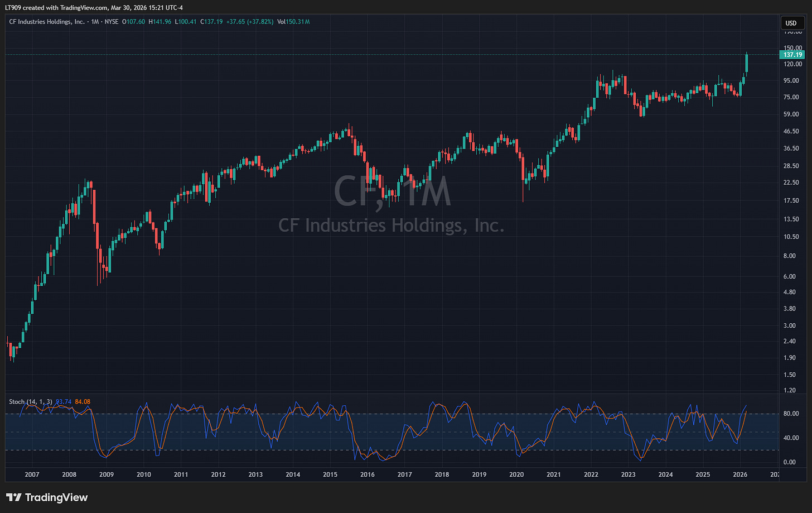Click the 2024 label on time axis

[x=665, y=474]
